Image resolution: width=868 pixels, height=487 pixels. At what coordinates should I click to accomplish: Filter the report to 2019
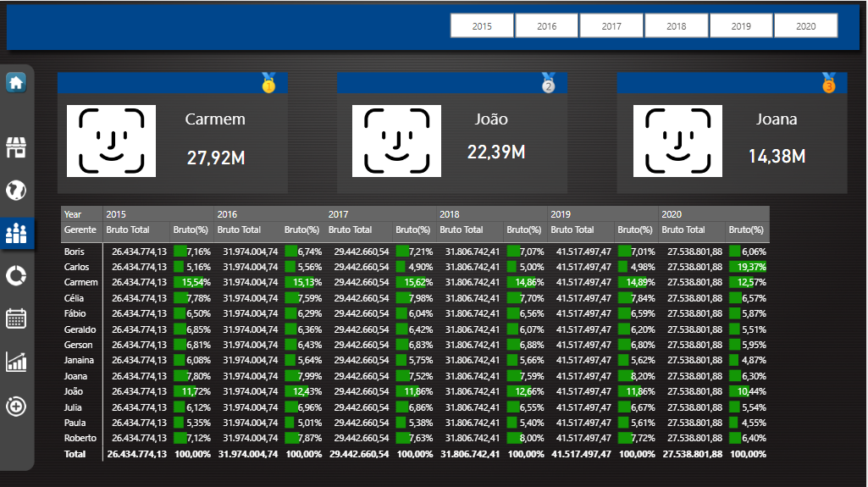point(741,26)
